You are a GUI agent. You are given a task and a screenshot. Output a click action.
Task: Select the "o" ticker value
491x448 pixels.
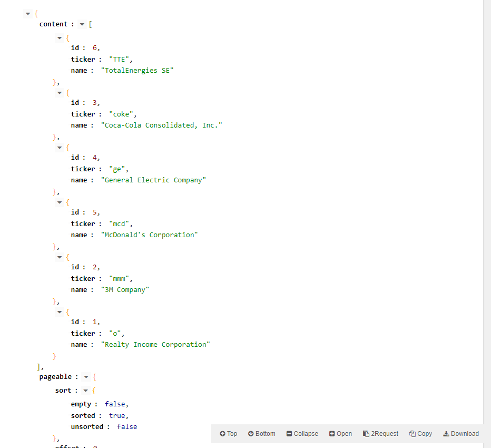coord(115,334)
